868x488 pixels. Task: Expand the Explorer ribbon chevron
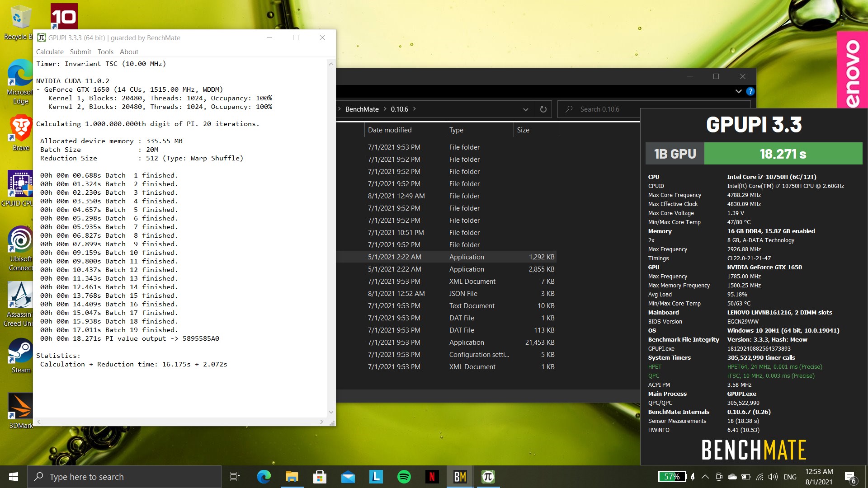738,91
